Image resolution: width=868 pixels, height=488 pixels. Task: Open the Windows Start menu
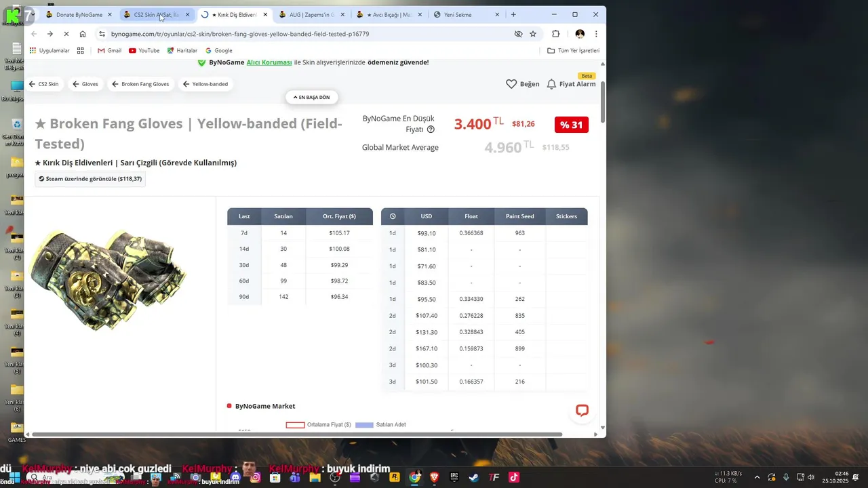[14, 477]
